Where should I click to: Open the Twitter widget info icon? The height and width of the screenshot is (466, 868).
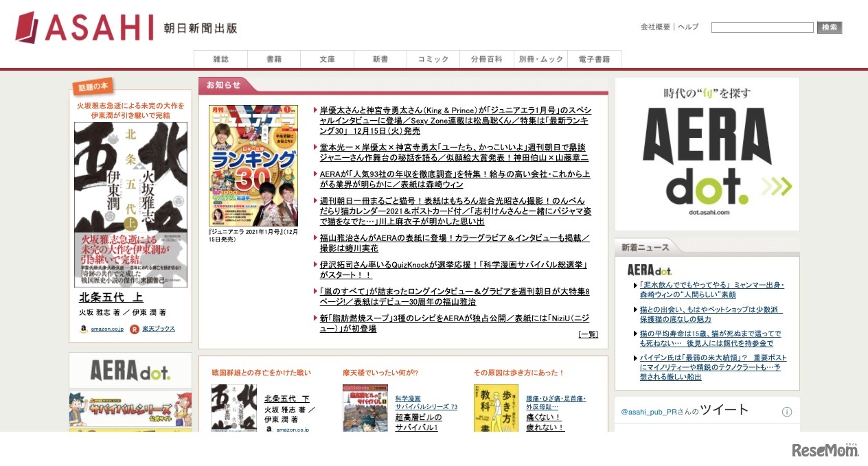coord(787,412)
